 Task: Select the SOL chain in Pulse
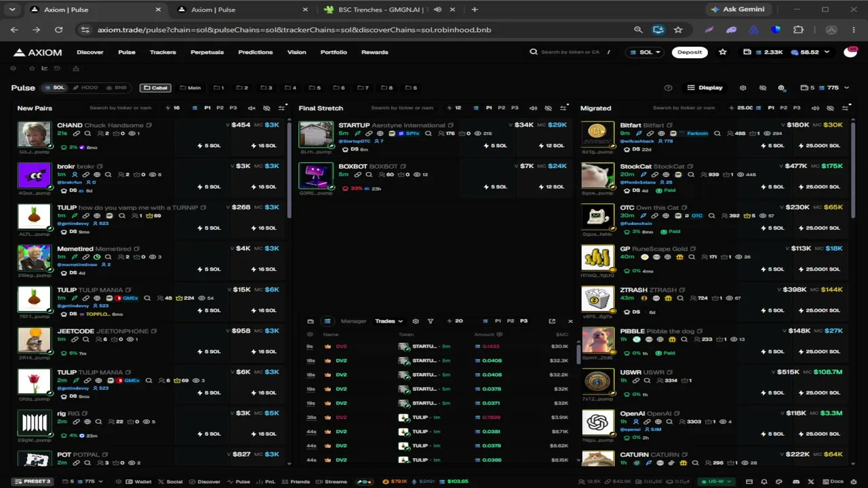click(x=54, y=87)
